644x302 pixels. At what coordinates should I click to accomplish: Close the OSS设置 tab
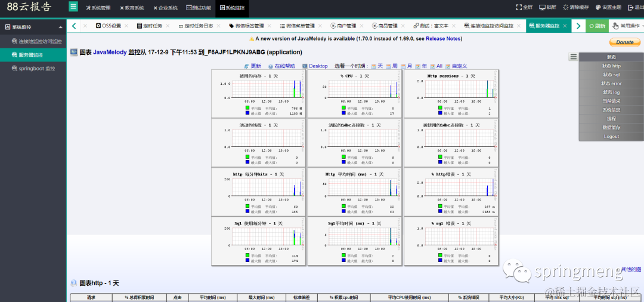[x=126, y=26]
